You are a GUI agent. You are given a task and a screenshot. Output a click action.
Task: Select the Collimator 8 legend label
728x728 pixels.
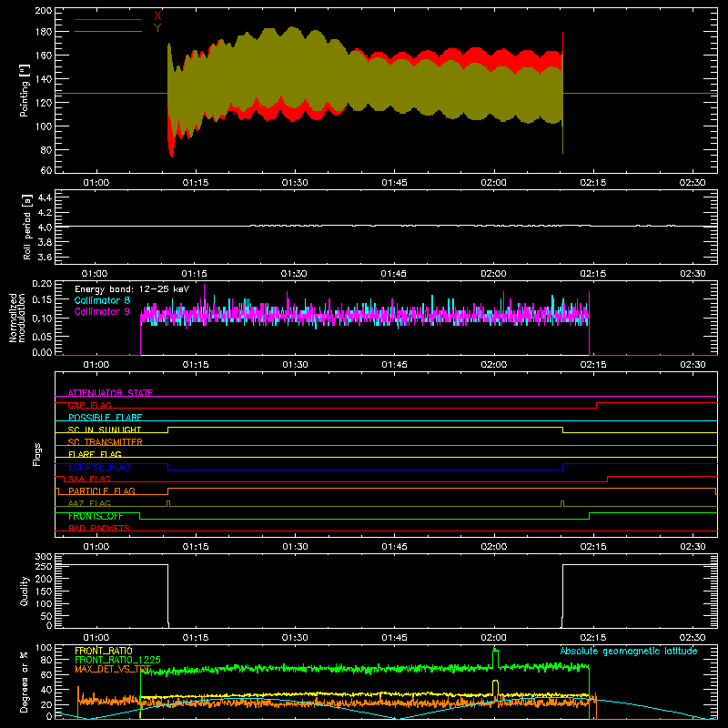point(102,300)
